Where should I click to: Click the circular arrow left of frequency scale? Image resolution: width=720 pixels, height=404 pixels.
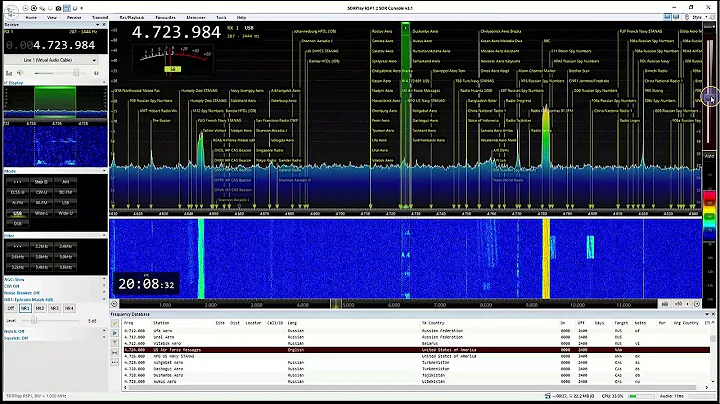114,304
